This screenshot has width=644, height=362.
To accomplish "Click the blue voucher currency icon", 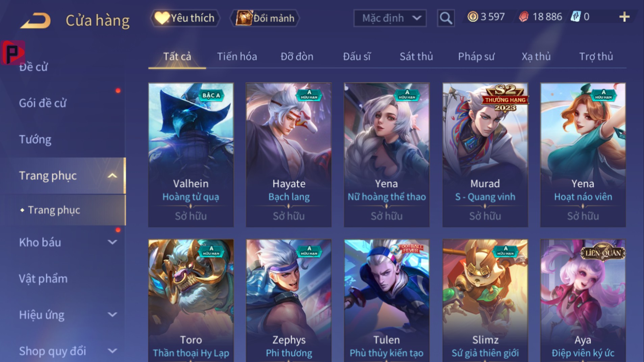I will 575,17.
